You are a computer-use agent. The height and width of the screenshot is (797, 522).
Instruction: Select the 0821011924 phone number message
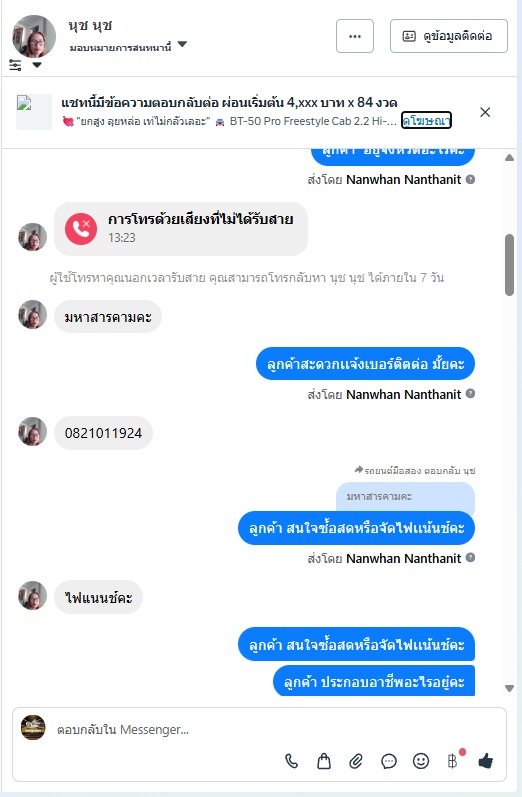[x=103, y=433]
